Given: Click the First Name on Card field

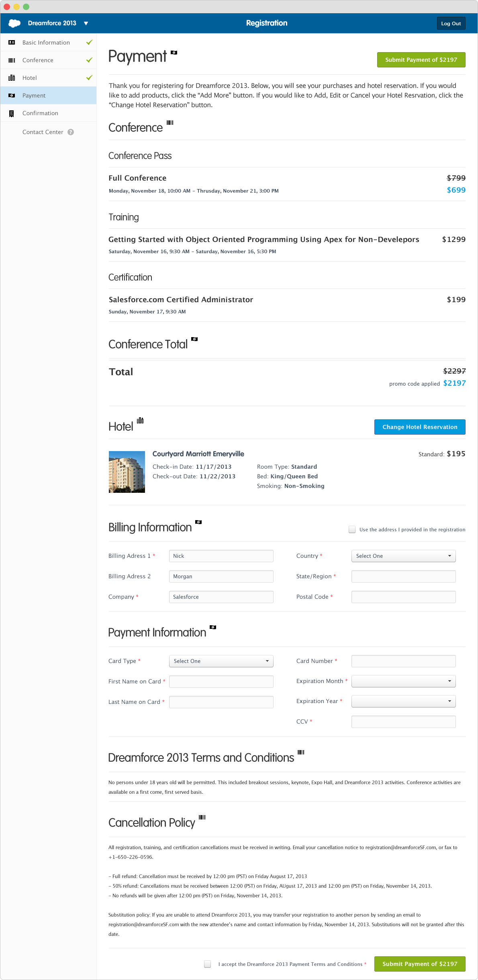Looking at the screenshot, I should pyautogui.click(x=221, y=681).
